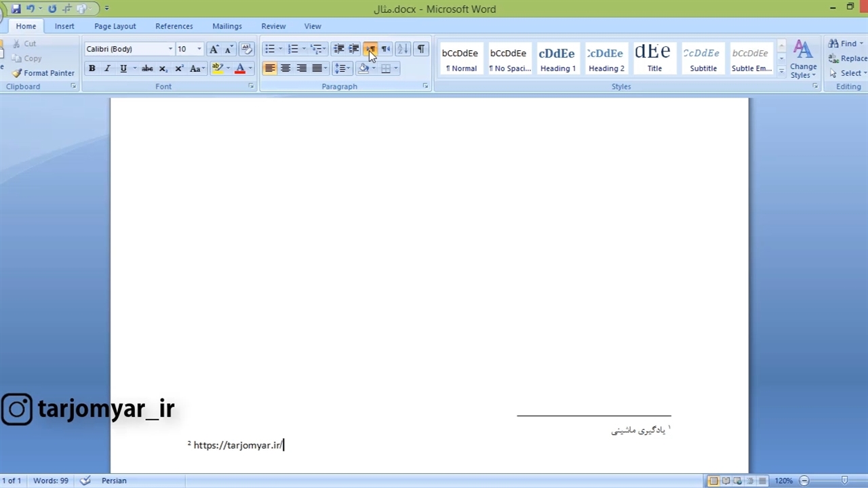This screenshot has width=868, height=488.
Task: Expand the font size dropdown
Action: (x=199, y=49)
